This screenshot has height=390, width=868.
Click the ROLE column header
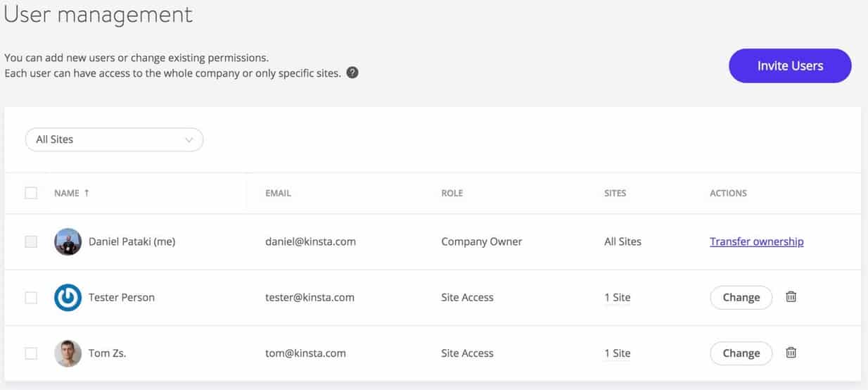[452, 193]
